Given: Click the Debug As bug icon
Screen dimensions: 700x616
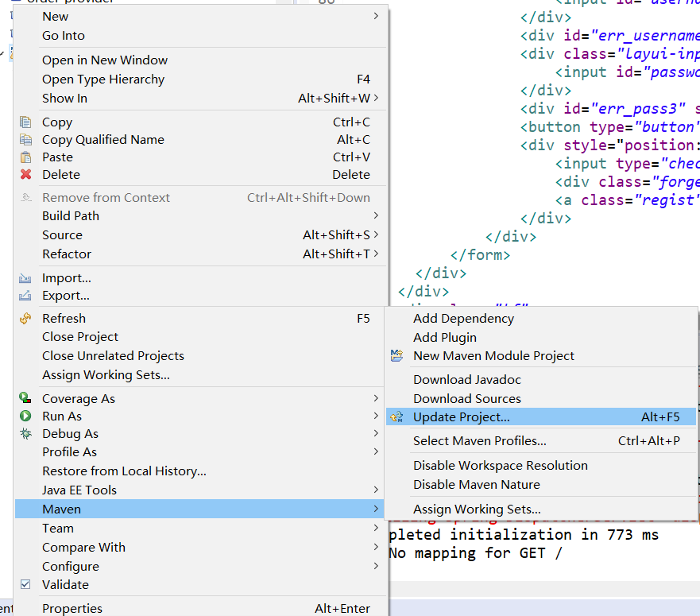Looking at the screenshot, I should coord(26,435).
